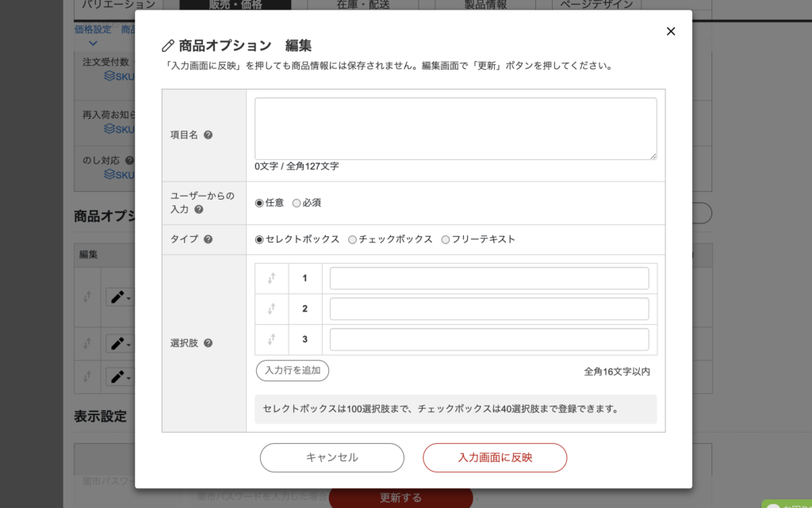Viewport: 812px width, 508px height.
Task: Click second background row reorder arrows icon
Action: (x=87, y=343)
